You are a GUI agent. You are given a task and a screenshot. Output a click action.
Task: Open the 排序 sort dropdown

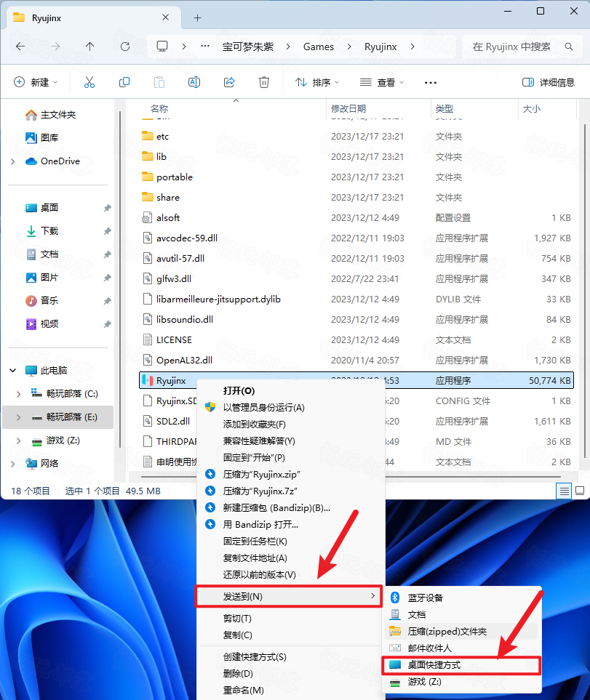point(318,82)
